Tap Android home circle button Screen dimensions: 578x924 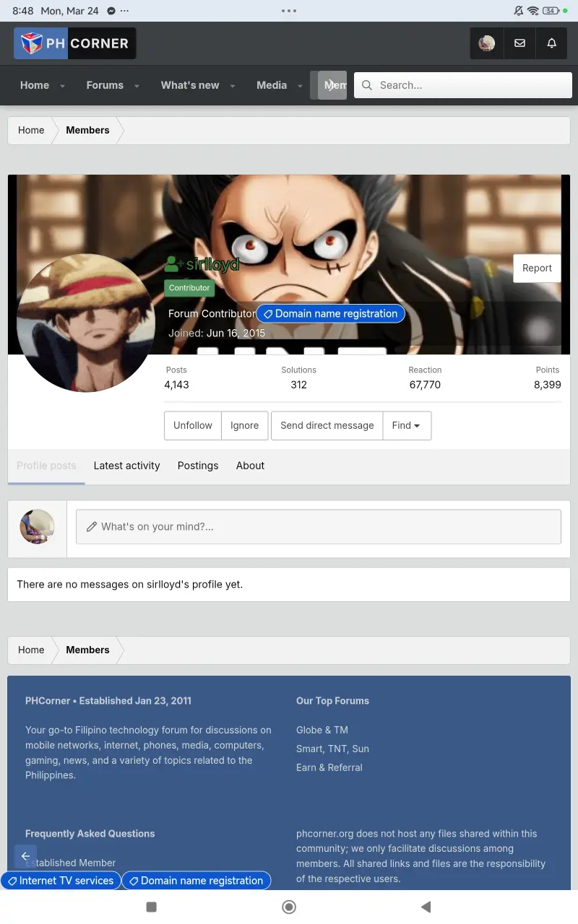[x=289, y=907]
